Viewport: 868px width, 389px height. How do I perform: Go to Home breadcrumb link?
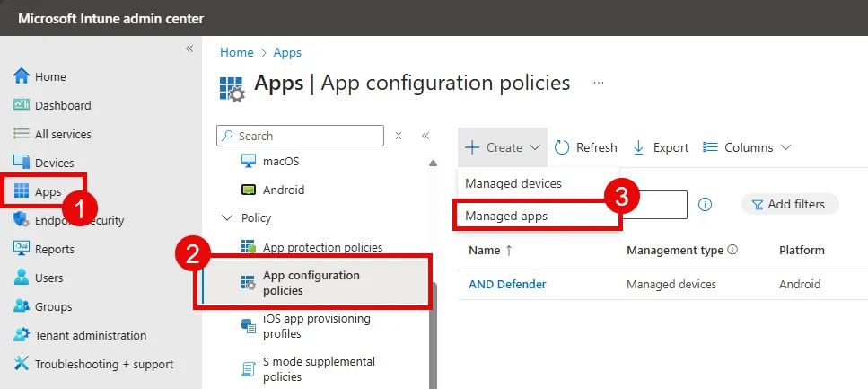click(x=236, y=52)
